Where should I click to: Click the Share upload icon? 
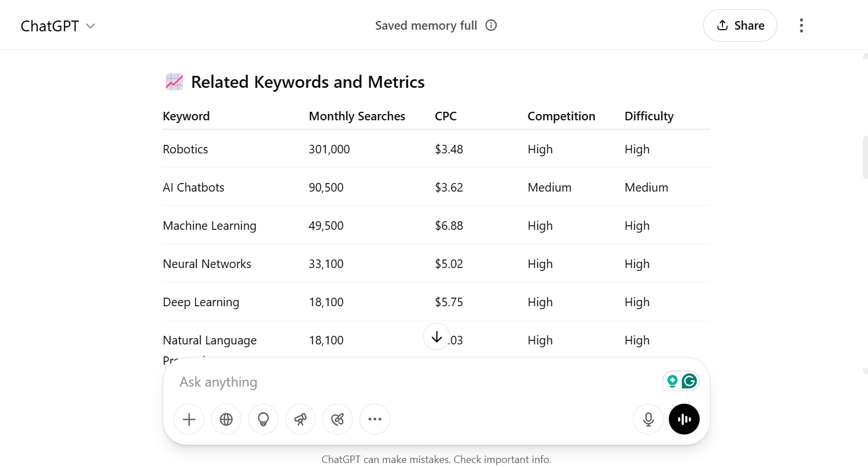(x=723, y=25)
